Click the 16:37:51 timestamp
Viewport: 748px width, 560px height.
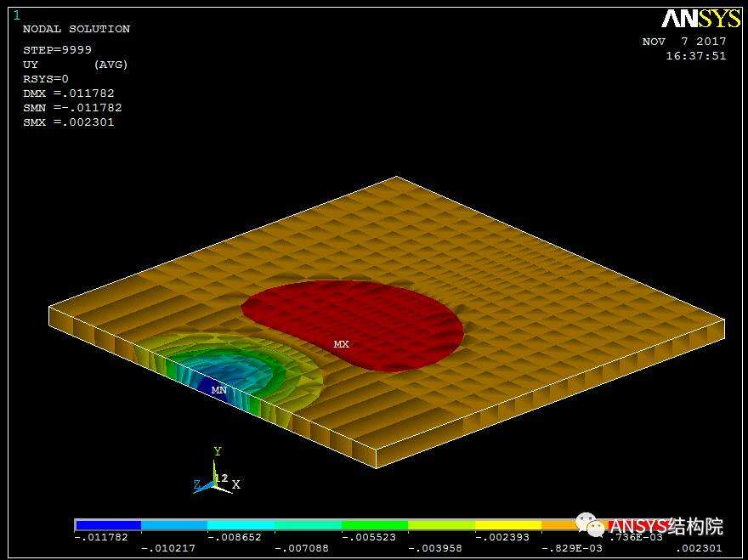tap(696, 56)
